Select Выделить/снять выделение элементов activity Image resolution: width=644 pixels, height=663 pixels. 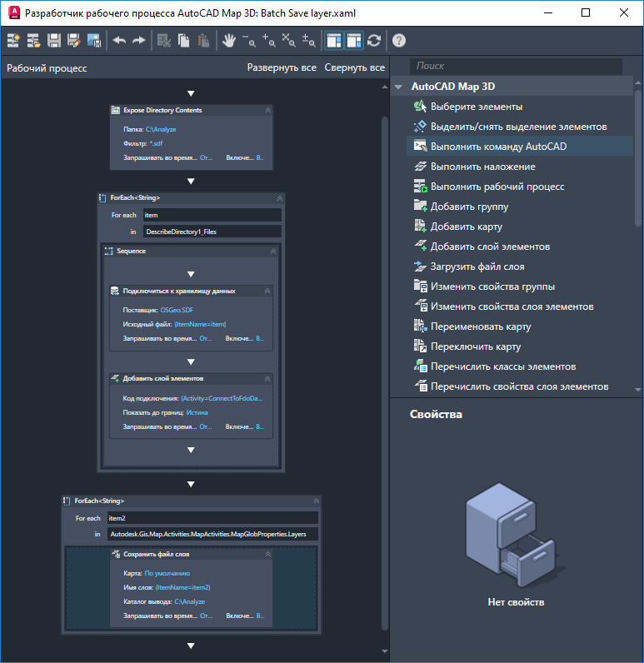(x=519, y=127)
